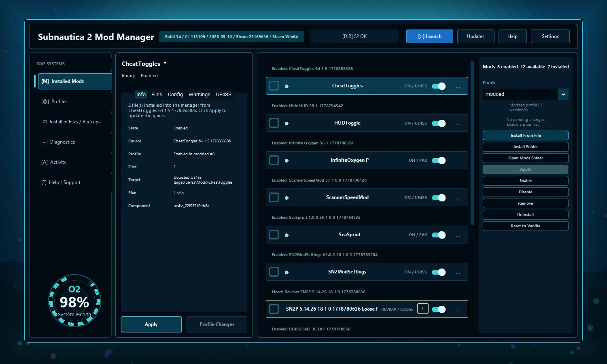The width and height of the screenshot is (607, 364).
Task: Check the SN2ModSettings selection checkbox
Action: pos(274,272)
